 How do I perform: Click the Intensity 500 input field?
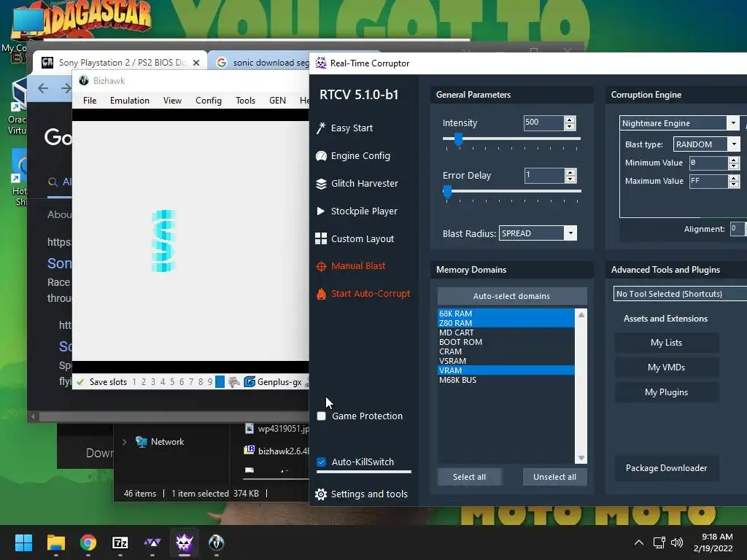point(543,122)
